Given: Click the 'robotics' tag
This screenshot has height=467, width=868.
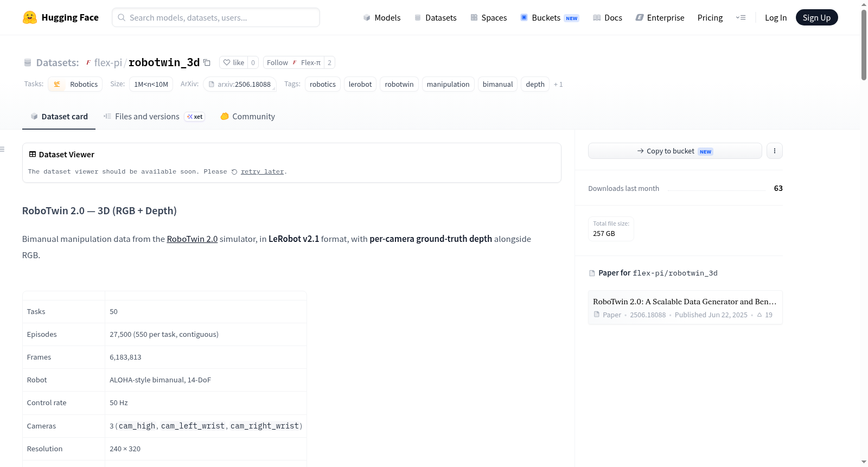Looking at the screenshot, I should click(x=323, y=84).
